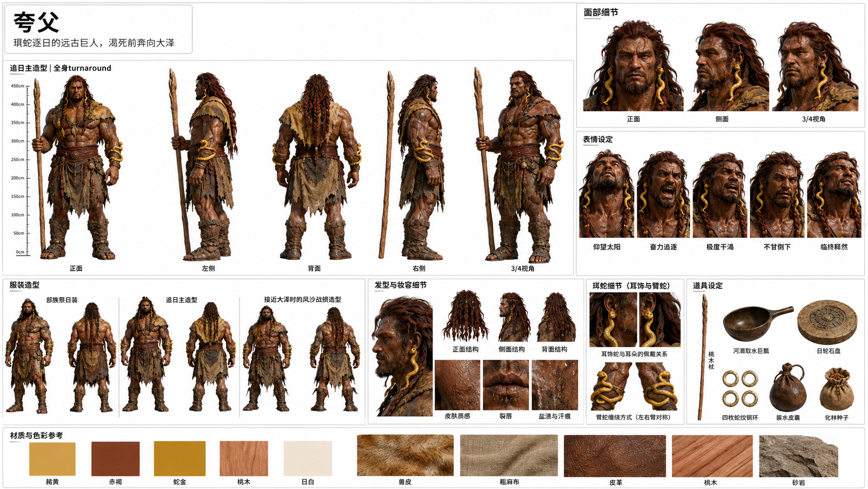This screenshot has height=489, width=868.
Task: Click the 道具设定 section heading
Action: [708, 285]
